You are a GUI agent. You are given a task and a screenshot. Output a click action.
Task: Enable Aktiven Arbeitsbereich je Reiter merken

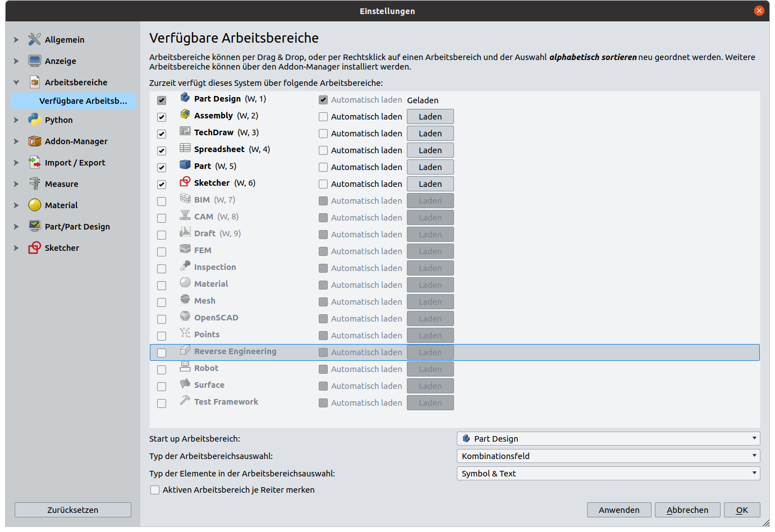[x=155, y=490]
